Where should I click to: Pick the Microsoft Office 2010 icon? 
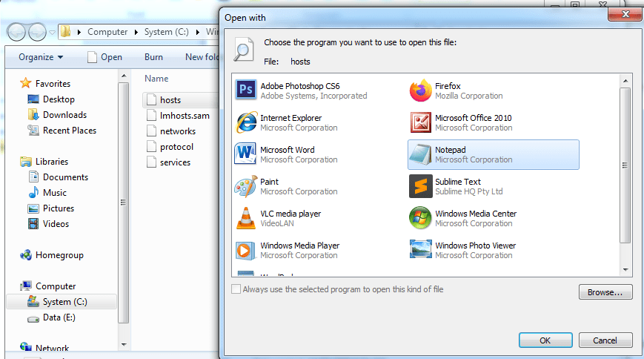coord(421,122)
